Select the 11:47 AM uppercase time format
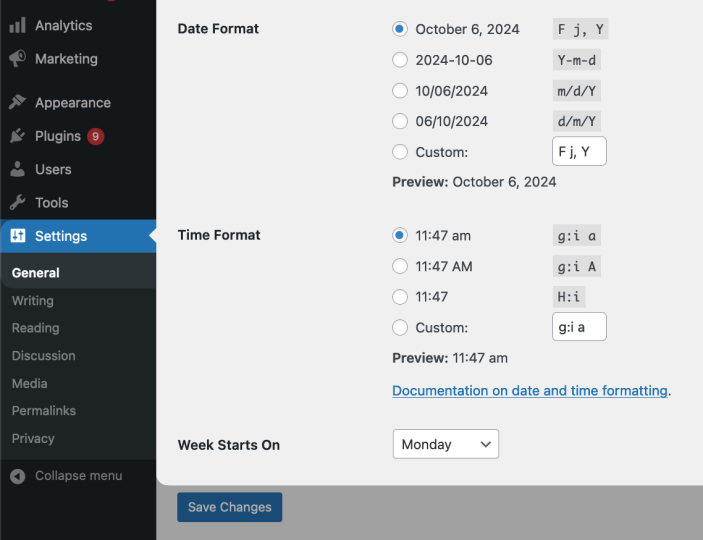This screenshot has height=540, width=703. coord(400,266)
